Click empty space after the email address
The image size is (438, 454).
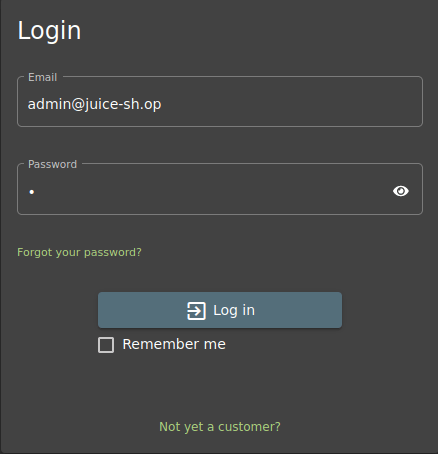290,104
